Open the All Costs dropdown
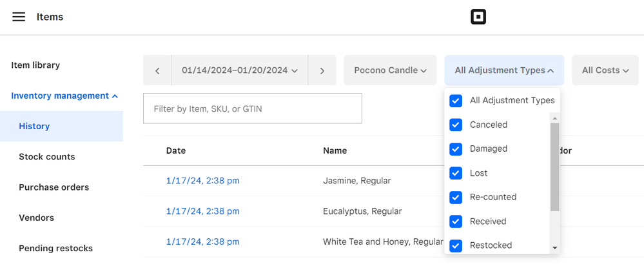Image resolution: width=644 pixels, height=268 pixels. 605,70
